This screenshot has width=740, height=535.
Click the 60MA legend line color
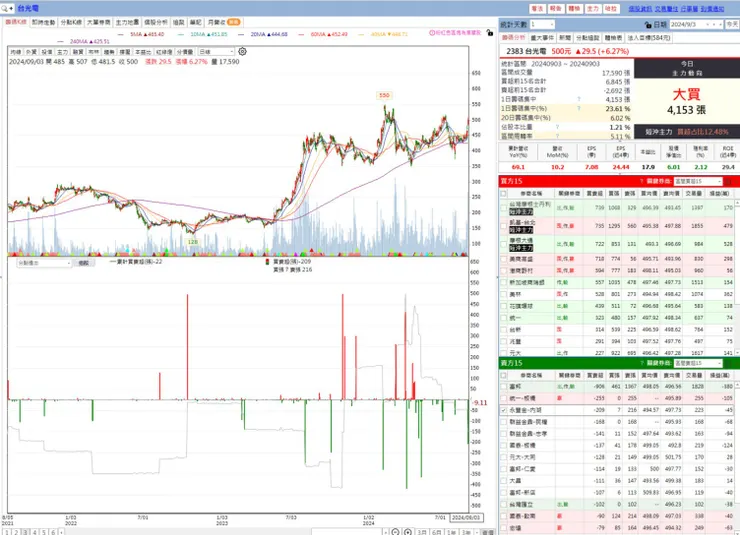coord(302,34)
